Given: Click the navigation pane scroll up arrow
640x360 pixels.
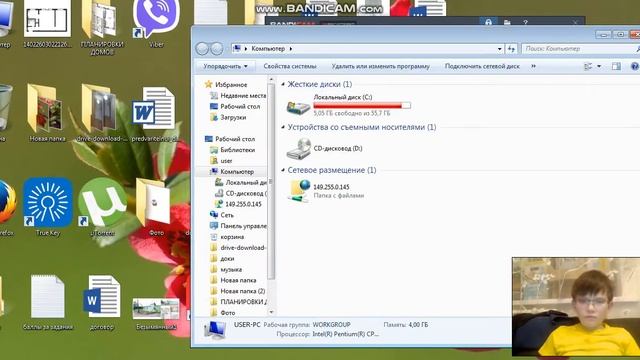Looking at the screenshot, I should [x=271, y=80].
